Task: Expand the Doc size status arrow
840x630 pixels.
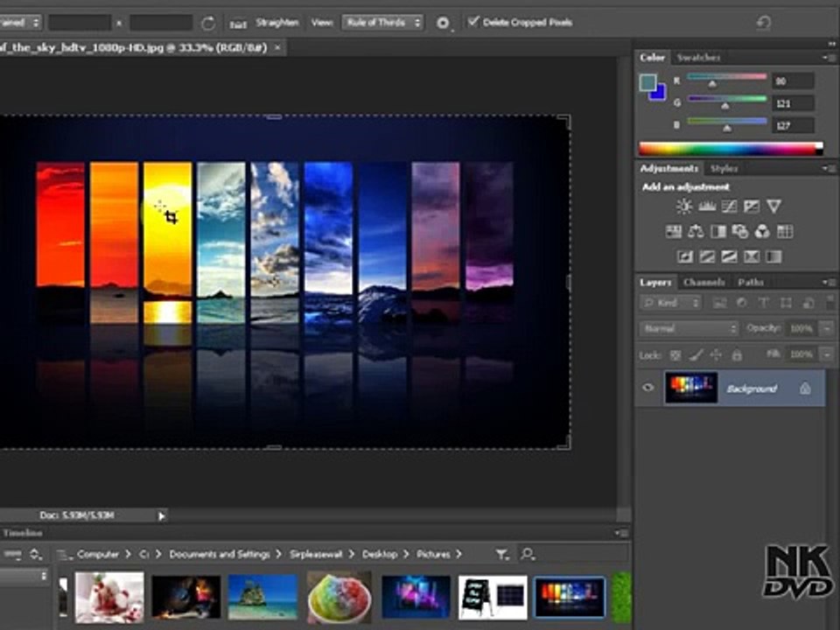Action: tap(161, 516)
